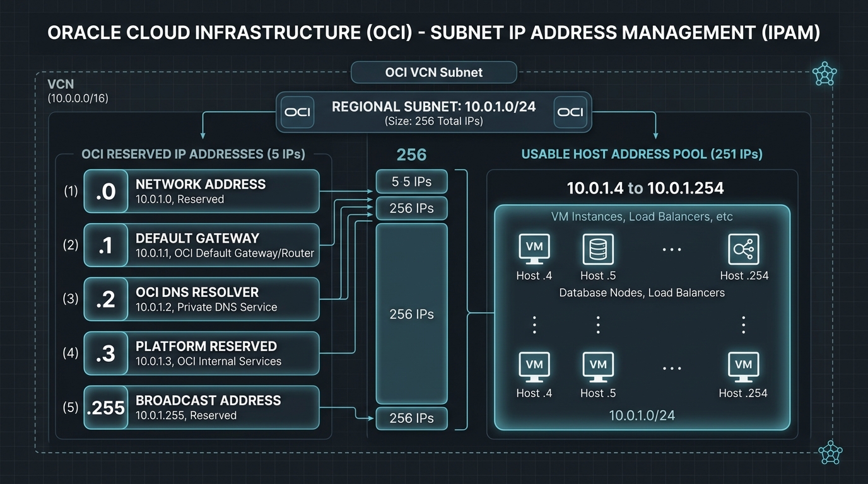The image size is (868, 484).
Task: Select the lower-row VM monitor icon above Host .5
Action: tap(598, 368)
